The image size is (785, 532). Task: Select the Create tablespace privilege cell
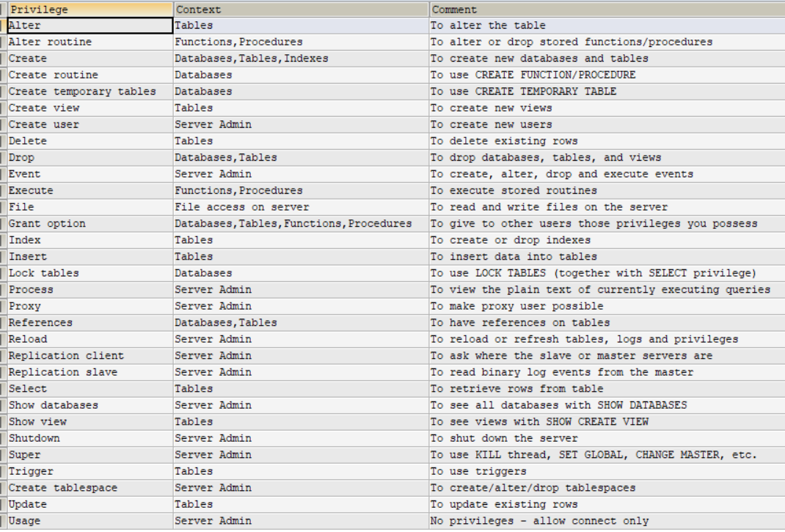coord(90,488)
